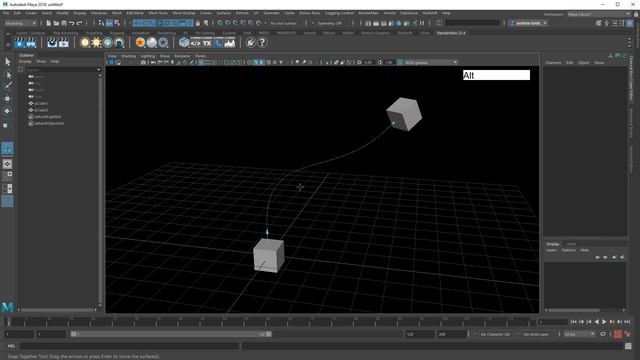Click the bright sun-rays light icon
The width and height of the screenshot is (640, 360).
point(96,42)
